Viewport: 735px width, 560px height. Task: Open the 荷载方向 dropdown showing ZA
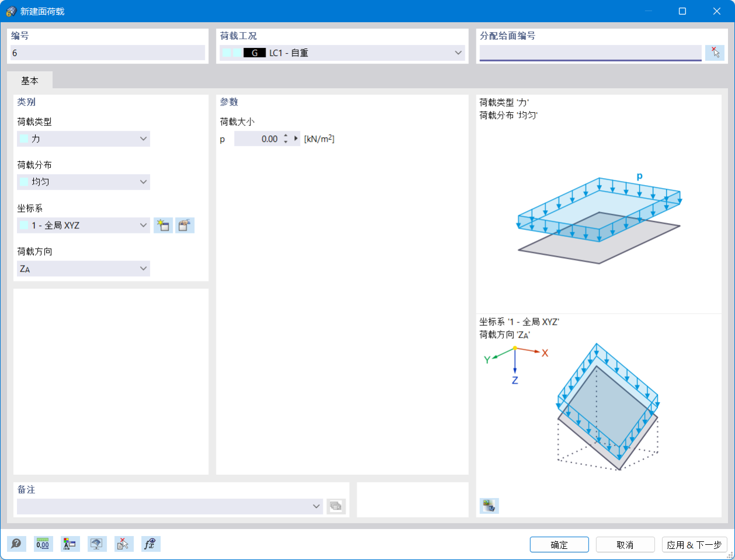click(x=83, y=269)
